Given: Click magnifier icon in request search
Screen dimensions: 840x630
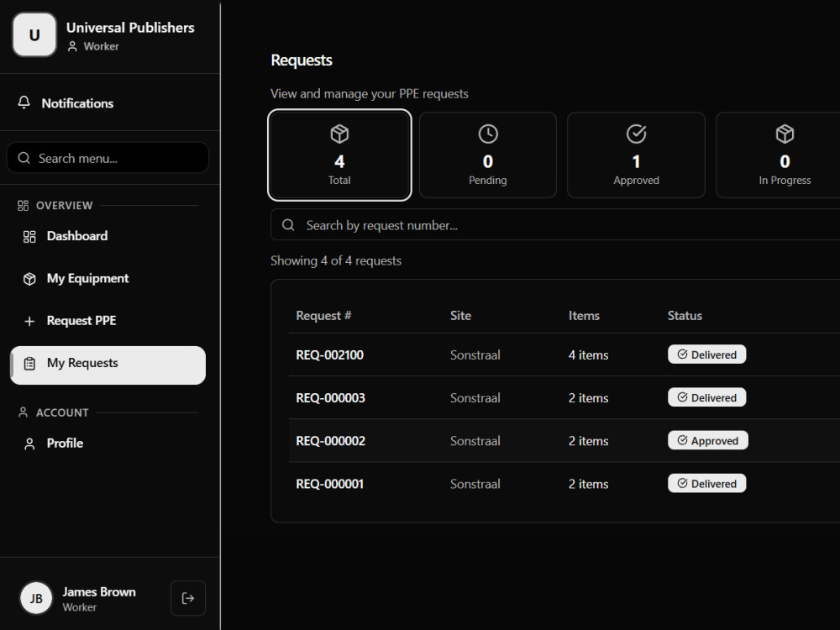Looking at the screenshot, I should 288,225.
